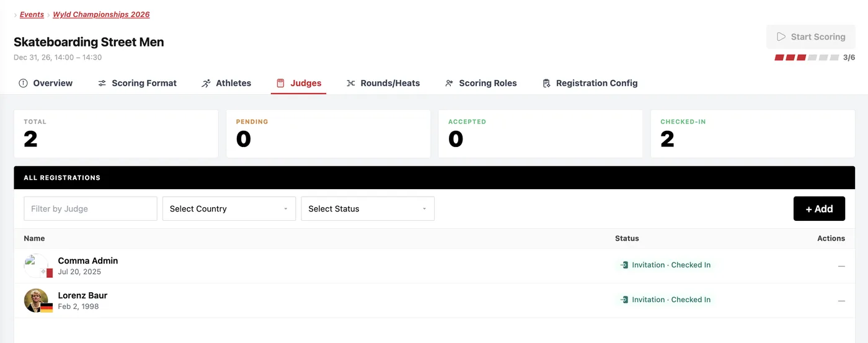Go to the Events breadcrumb link
868x343 pixels.
tap(32, 14)
